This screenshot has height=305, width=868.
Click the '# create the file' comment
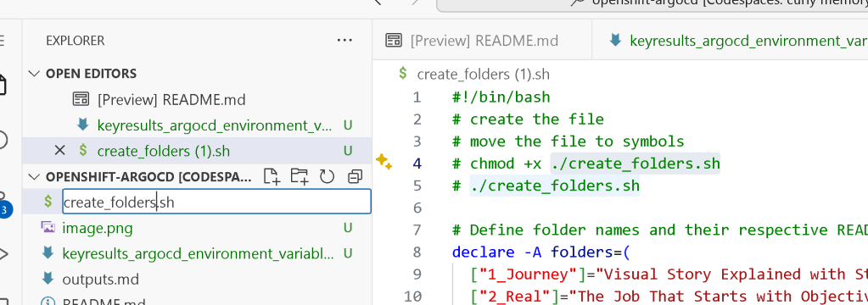point(528,119)
